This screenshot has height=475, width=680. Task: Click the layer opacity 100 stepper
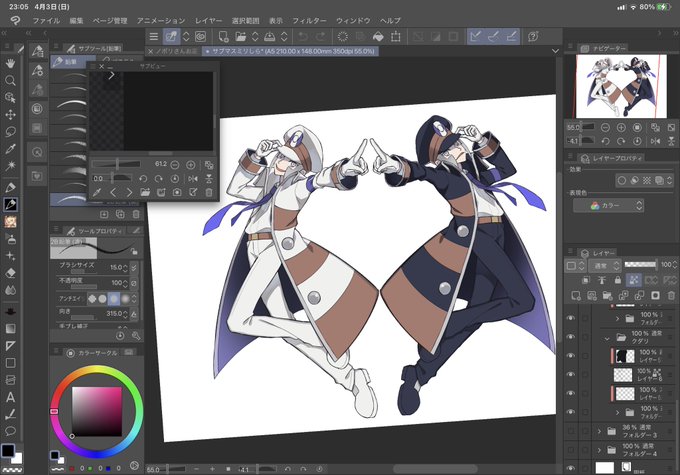675,265
